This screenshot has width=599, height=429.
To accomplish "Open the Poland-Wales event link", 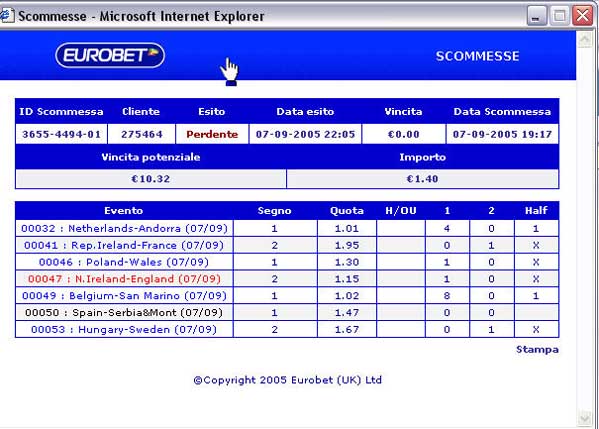I will point(124,262).
